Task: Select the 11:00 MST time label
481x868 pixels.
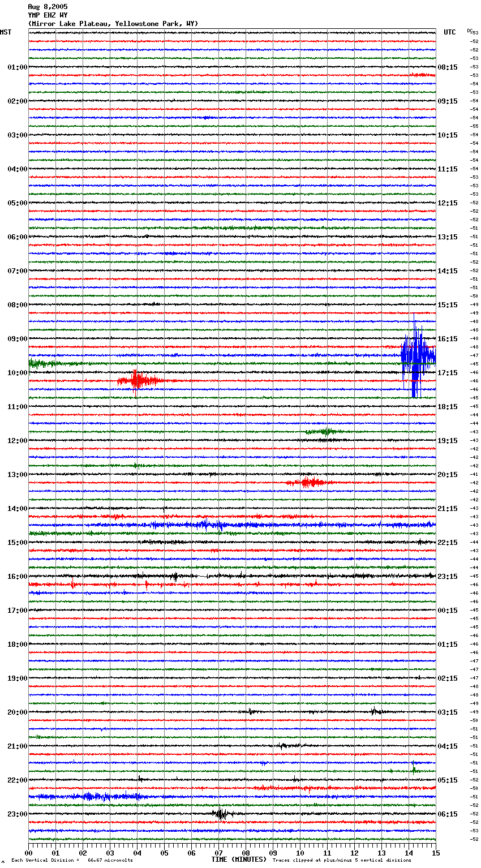Action: [x=17, y=407]
